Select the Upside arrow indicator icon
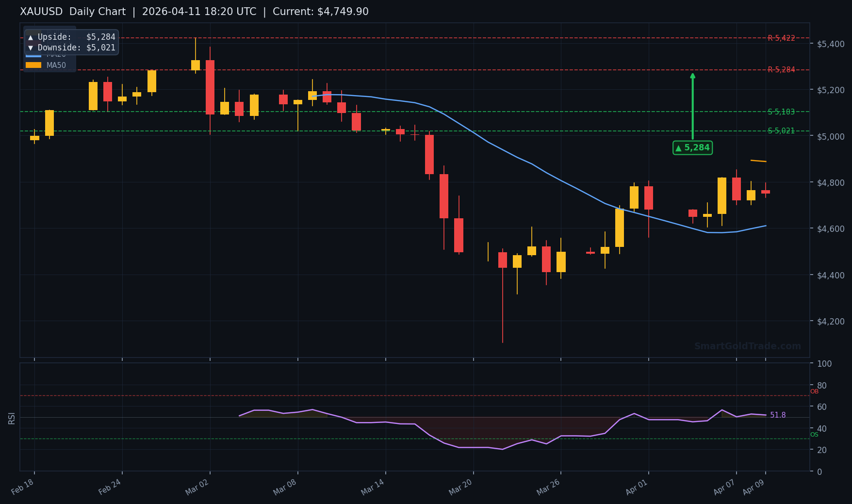Viewport: 852px width, 504px height. click(31, 37)
